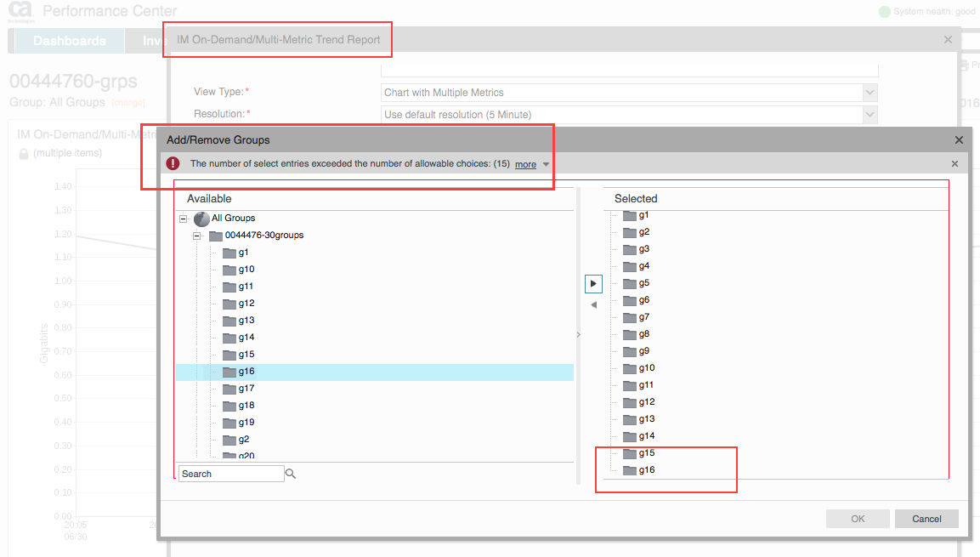Click the g6 folder icon in Selected
The image size is (980, 557).
click(x=629, y=301)
